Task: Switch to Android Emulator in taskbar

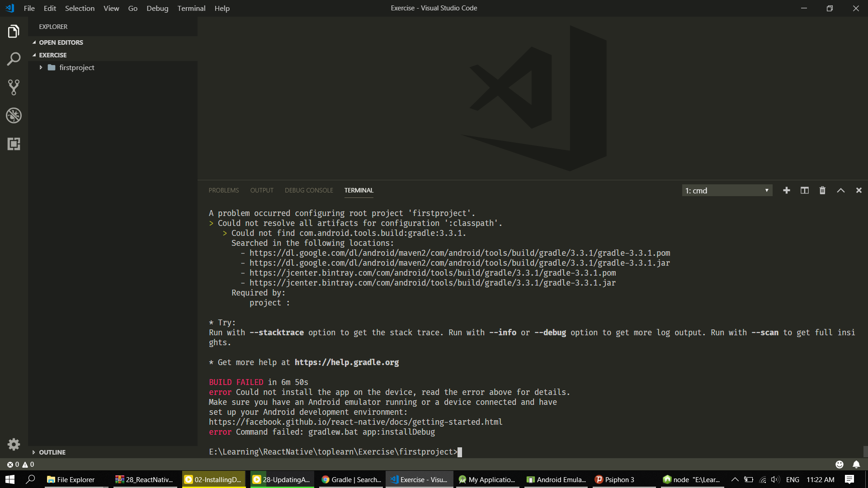Action: [x=556, y=479]
